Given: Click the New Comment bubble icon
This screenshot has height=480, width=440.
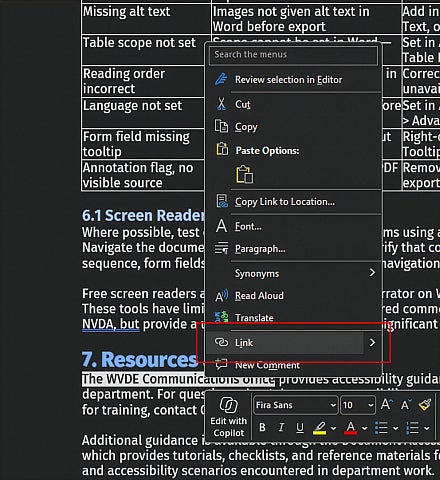Looking at the screenshot, I should tap(221, 364).
